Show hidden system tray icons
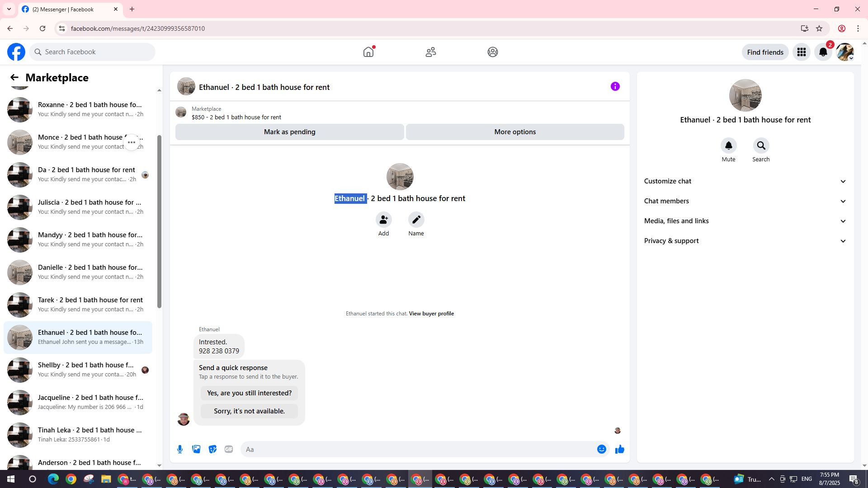This screenshot has width=868, height=488. tap(771, 479)
